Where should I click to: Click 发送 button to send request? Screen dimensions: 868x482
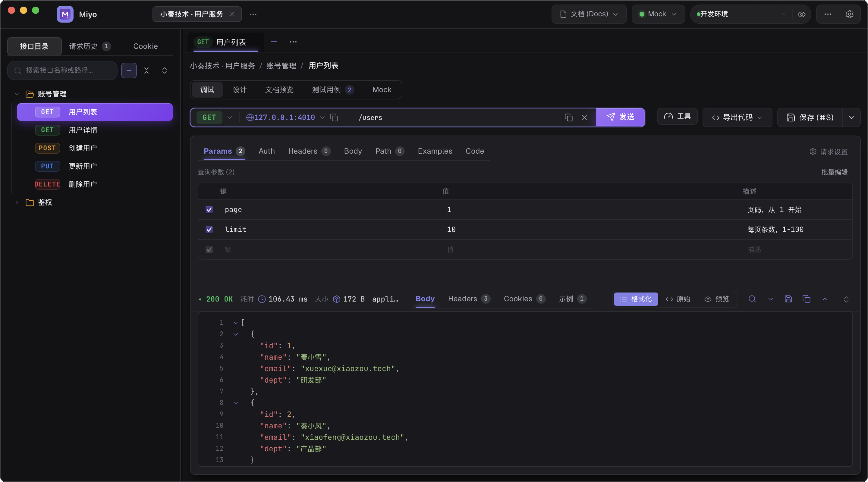620,117
